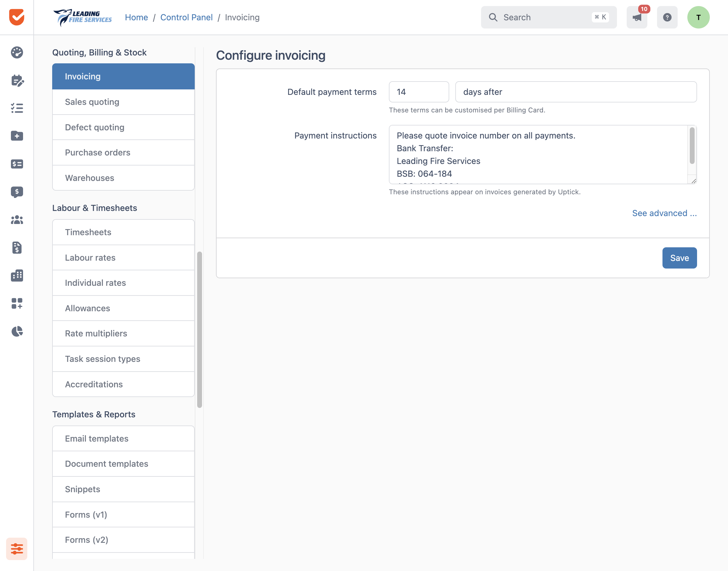Open the sliders control panel icon
This screenshot has width=728, height=571.
[x=17, y=549]
